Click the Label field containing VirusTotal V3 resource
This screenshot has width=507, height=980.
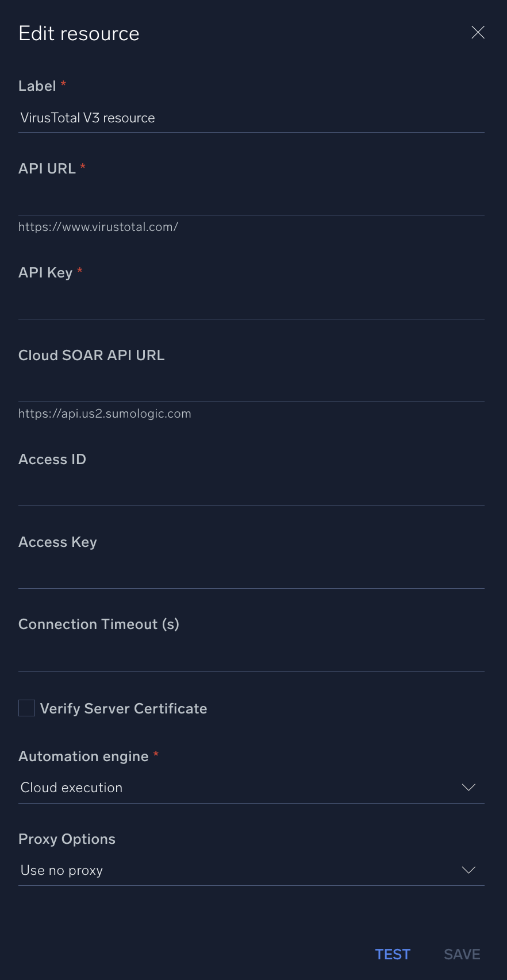pos(251,118)
